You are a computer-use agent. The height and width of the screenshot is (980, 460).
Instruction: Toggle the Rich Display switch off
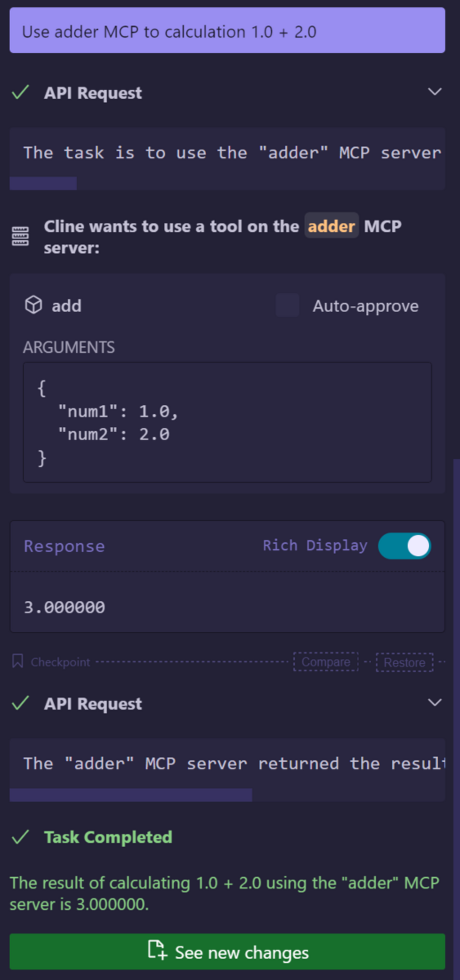[404, 546]
